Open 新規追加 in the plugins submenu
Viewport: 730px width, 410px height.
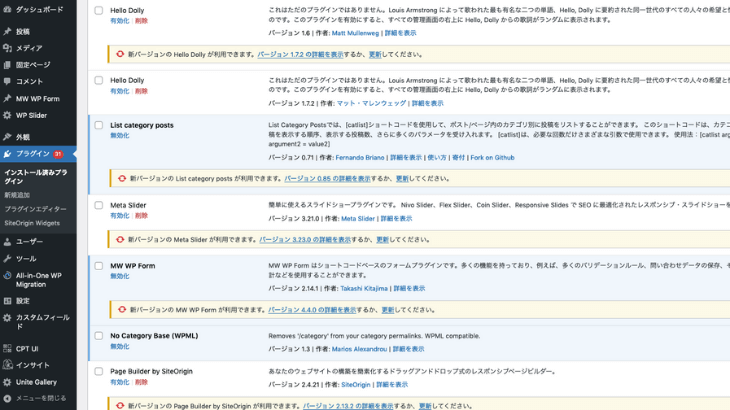[x=17, y=195]
